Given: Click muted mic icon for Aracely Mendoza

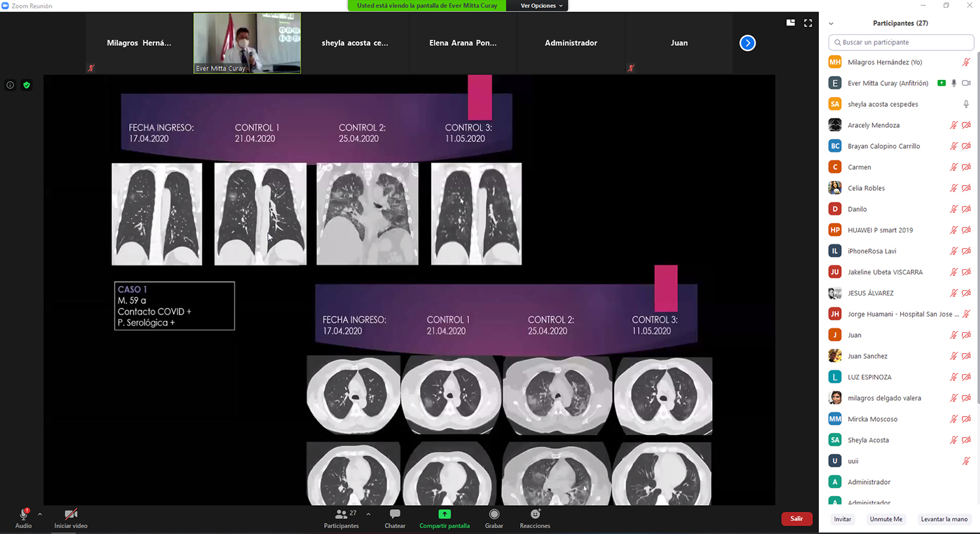Looking at the screenshot, I should [954, 125].
